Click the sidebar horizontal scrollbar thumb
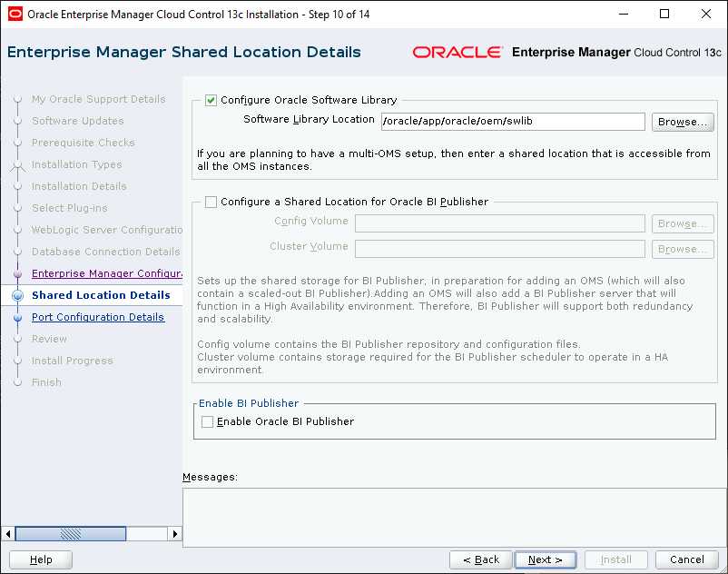Image resolution: width=728 pixels, height=574 pixels. (71, 534)
